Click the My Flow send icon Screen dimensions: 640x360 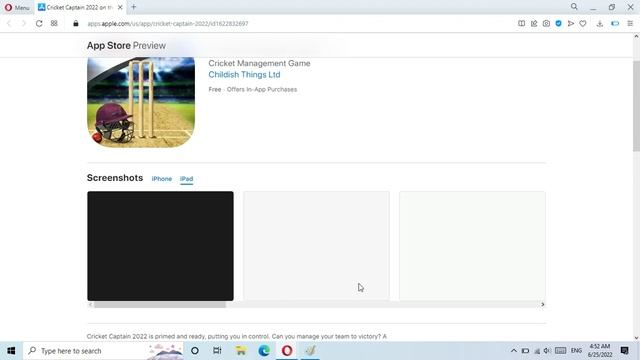[x=571, y=24]
